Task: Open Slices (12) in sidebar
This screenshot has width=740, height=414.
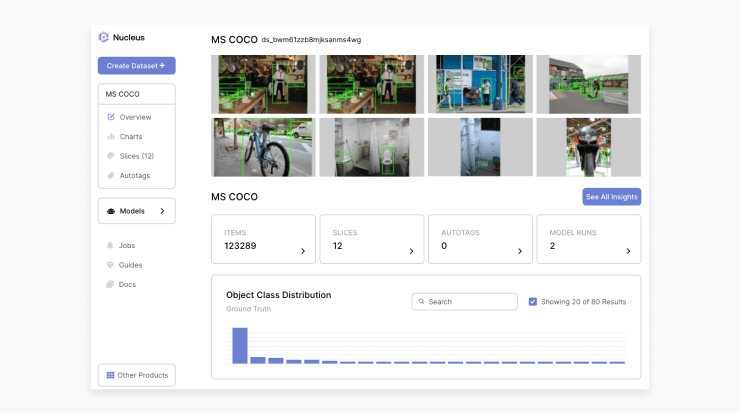Action: 136,156
